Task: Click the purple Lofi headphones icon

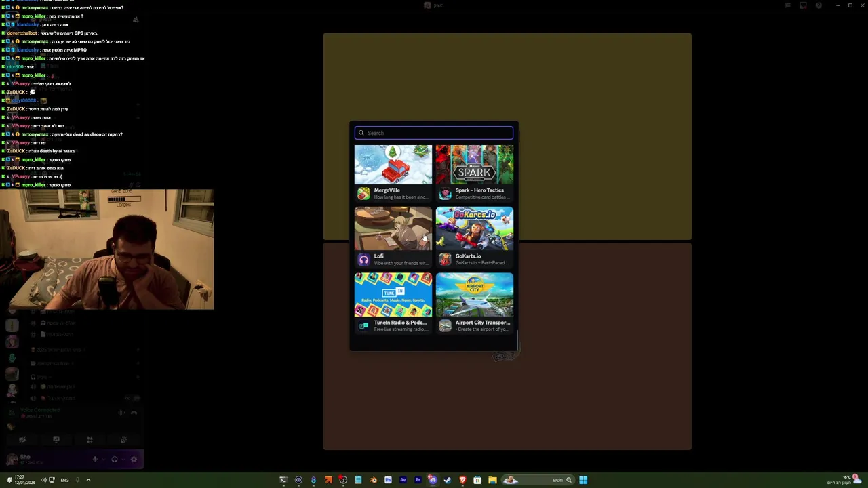Action: (x=364, y=260)
